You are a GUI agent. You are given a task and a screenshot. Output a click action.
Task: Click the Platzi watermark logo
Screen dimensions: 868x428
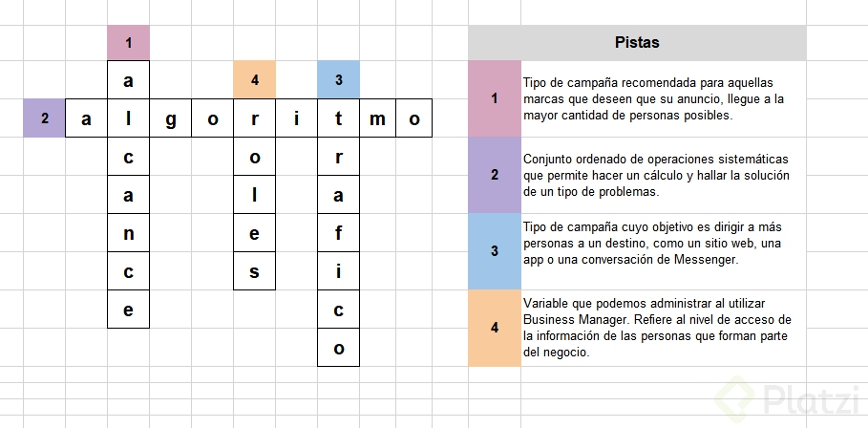tap(789, 398)
